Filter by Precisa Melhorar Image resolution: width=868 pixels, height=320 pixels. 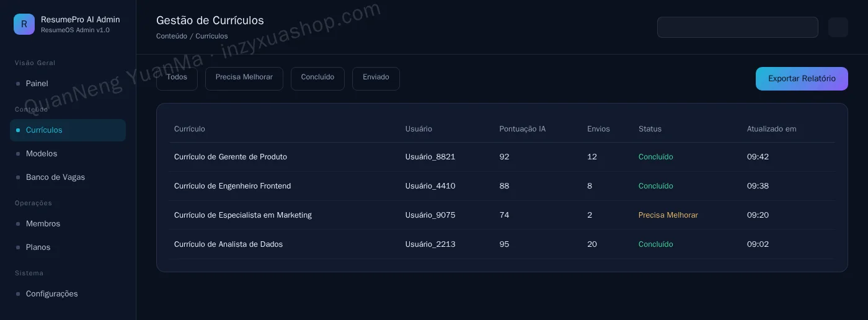point(244,79)
